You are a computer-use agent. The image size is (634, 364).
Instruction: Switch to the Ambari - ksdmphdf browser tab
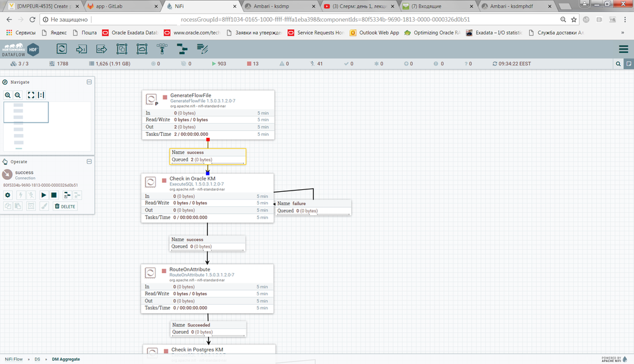[516, 6]
